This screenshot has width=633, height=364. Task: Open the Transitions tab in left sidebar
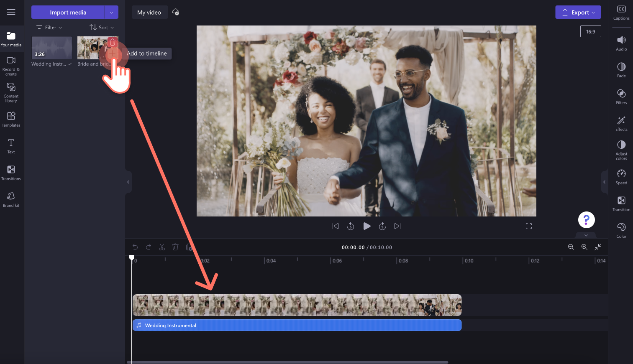pos(11,173)
